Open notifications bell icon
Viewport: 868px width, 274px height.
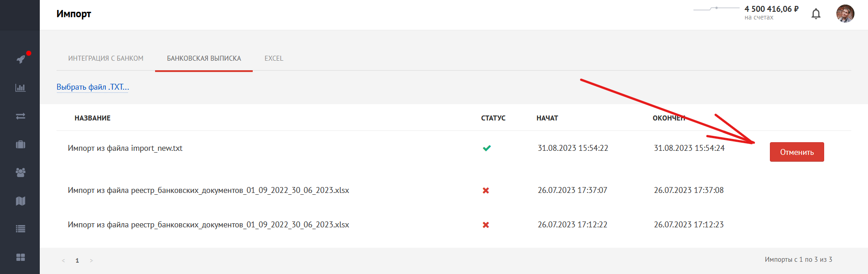(x=816, y=14)
